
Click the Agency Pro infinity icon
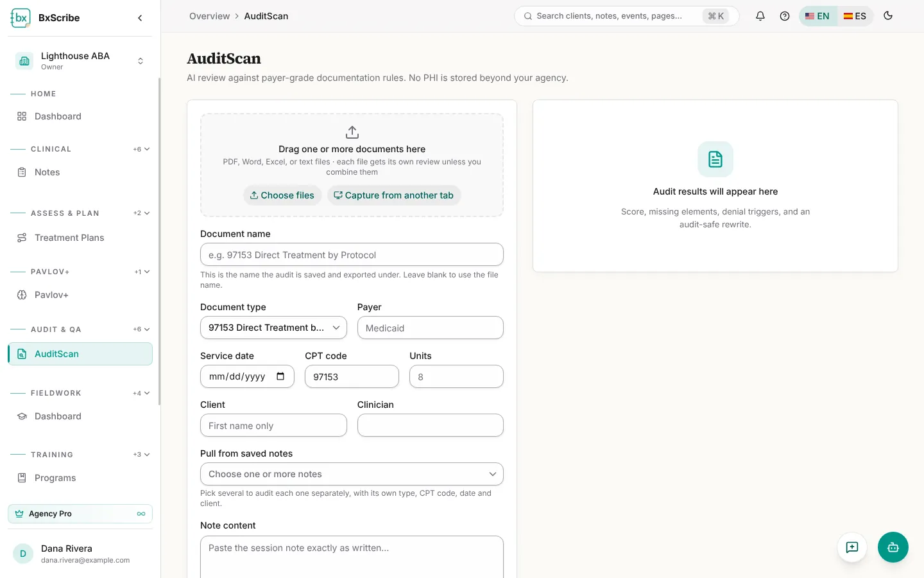[141, 514]
